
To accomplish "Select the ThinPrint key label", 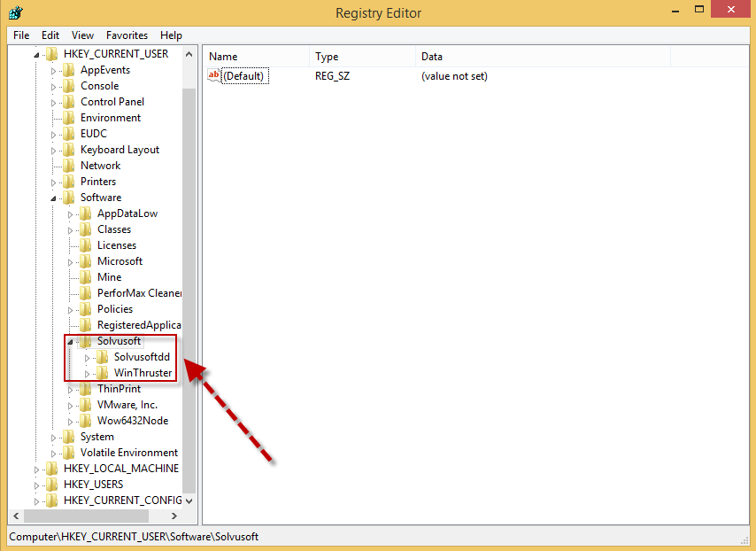I will click(120, 388).
